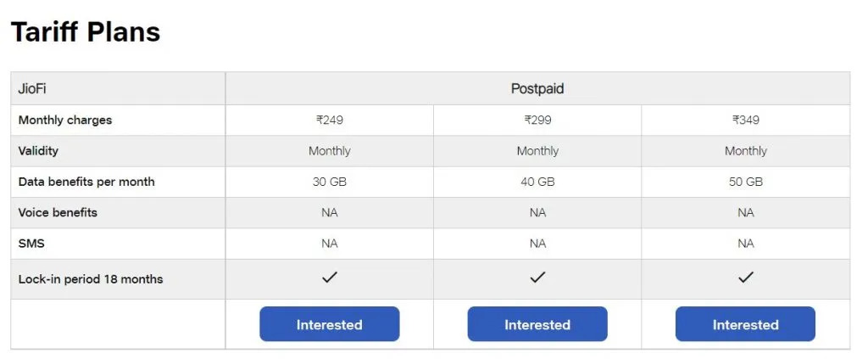Select the 40 GB data benefit cell
Viewport: 868px width, 359px height.
537,182
